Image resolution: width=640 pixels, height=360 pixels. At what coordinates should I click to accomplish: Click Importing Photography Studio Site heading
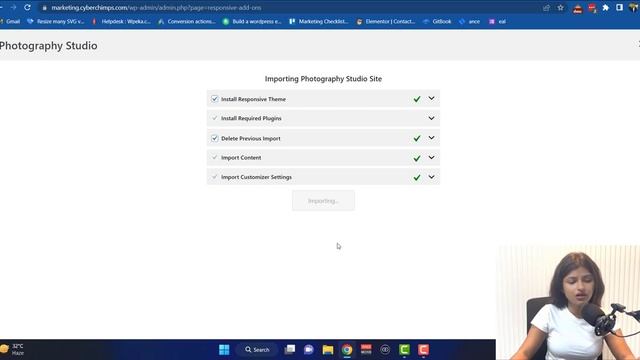pyautogui.click(x=323, y=79)
